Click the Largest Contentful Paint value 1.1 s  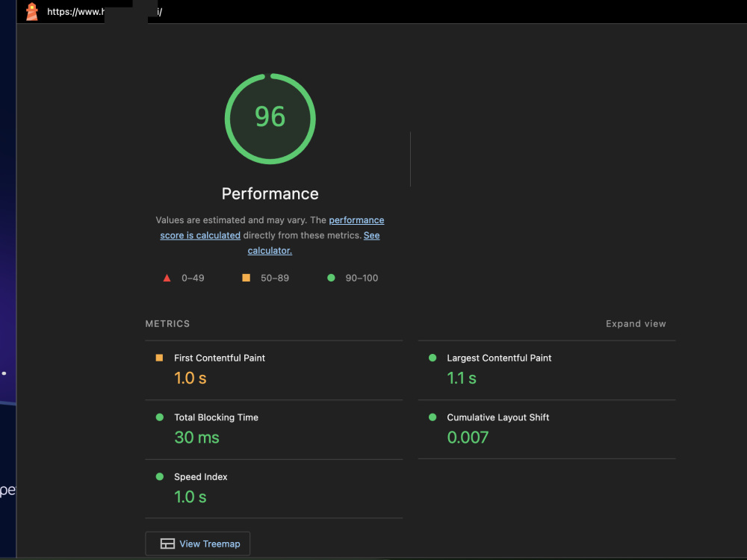462,378
